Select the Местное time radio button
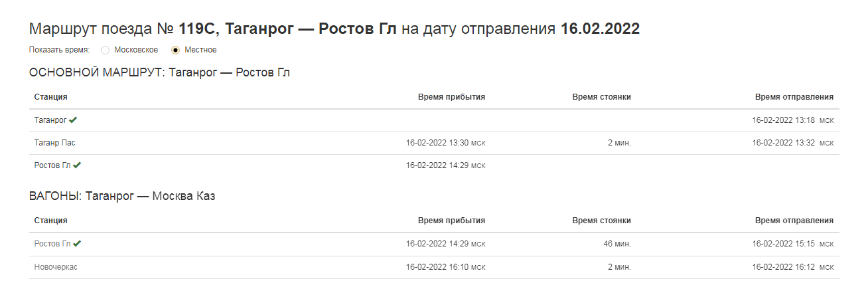Viewport: 868px width, 283px height. pos(175,50)
